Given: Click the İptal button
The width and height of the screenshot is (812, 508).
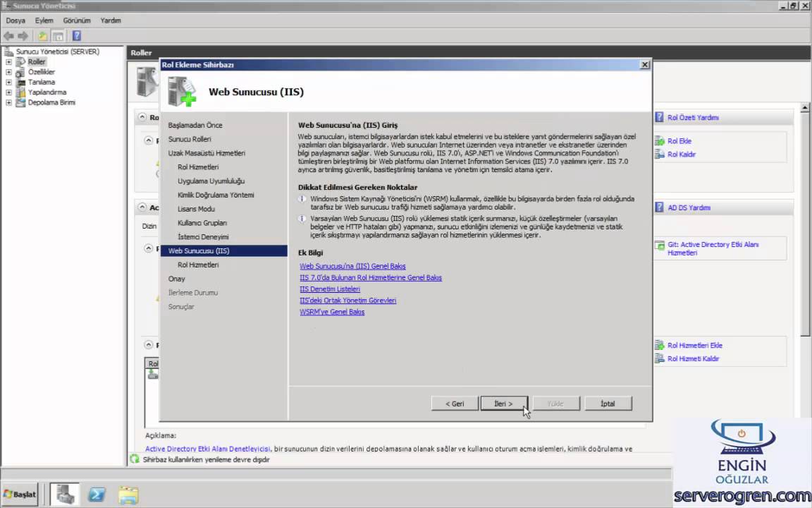Looking at the screenshot, I should click(608, 404).
